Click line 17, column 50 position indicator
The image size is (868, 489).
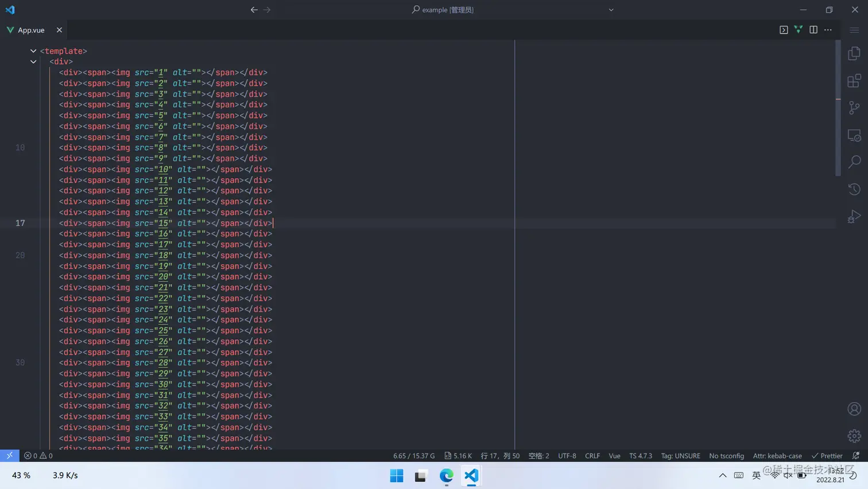click(500, 456)
